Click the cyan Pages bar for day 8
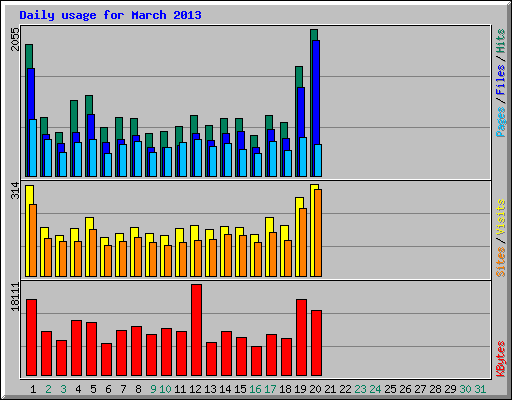The width and height of the screenshot is (512, 400). coord(138,159)
